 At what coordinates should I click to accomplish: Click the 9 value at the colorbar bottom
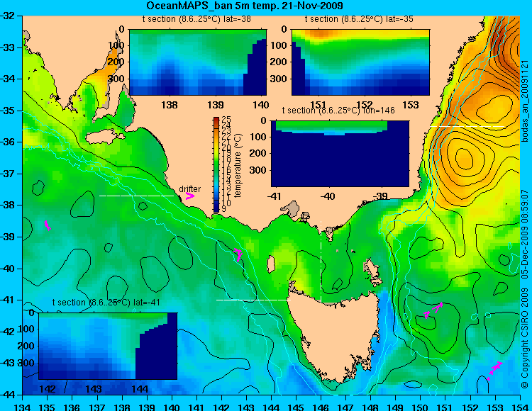coord(223,209)
